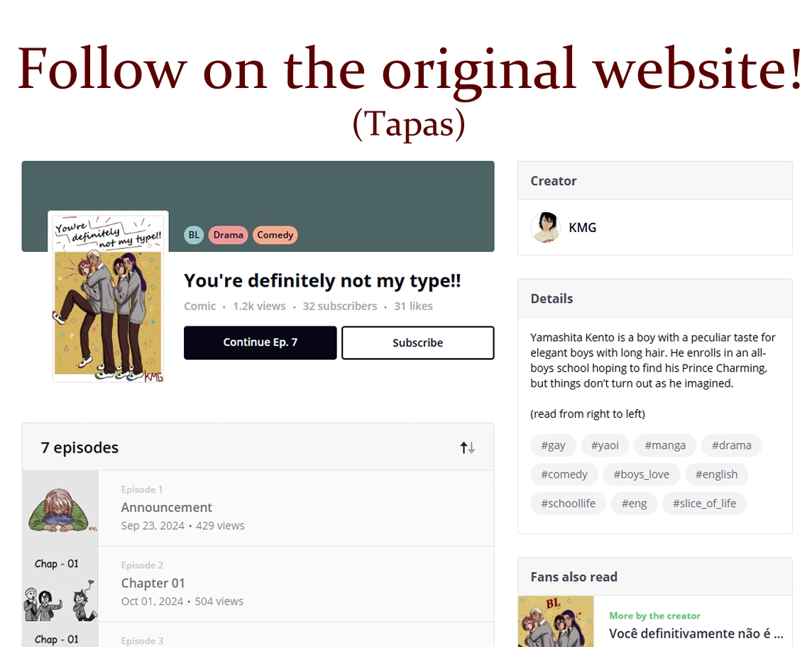Open Episode 2 Chapter 01 title

pyautogui.click(x=153, y=583)
